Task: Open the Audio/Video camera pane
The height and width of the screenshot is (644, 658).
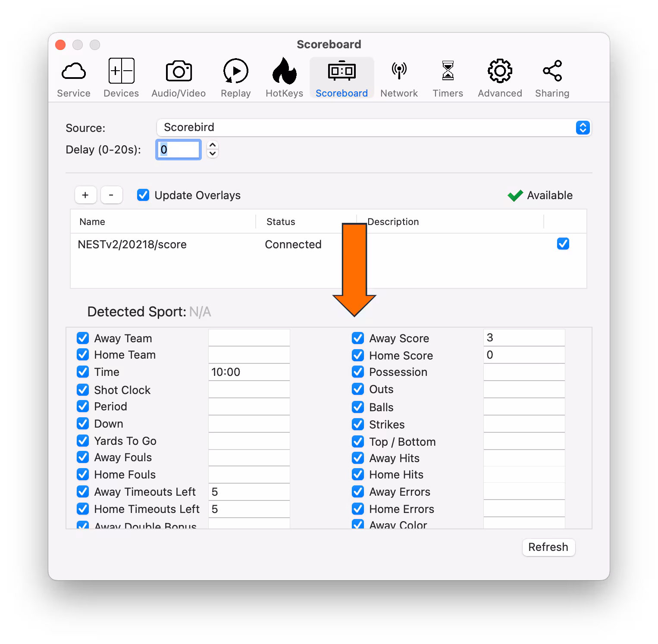Action: click(179, 79)
